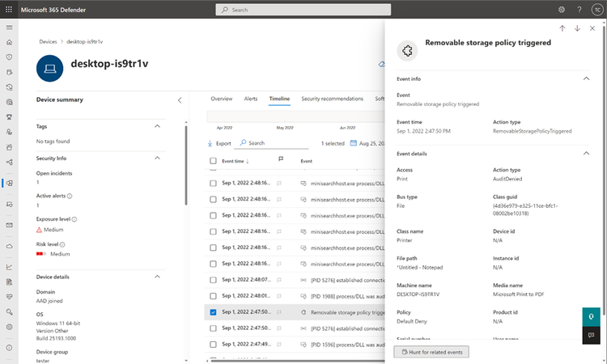Open the Home icon in left sidebar

(9, 42)
